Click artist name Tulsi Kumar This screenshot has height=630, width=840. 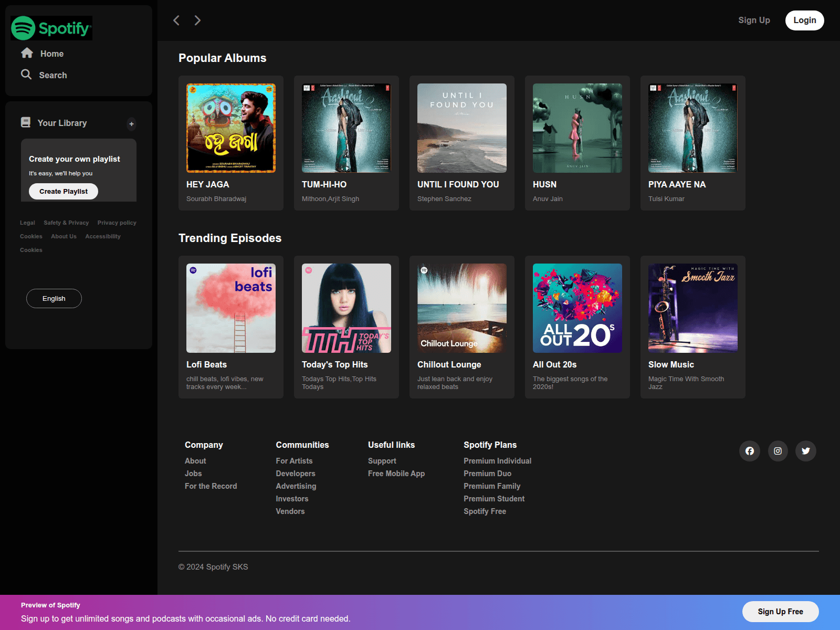tap(666, 199)
